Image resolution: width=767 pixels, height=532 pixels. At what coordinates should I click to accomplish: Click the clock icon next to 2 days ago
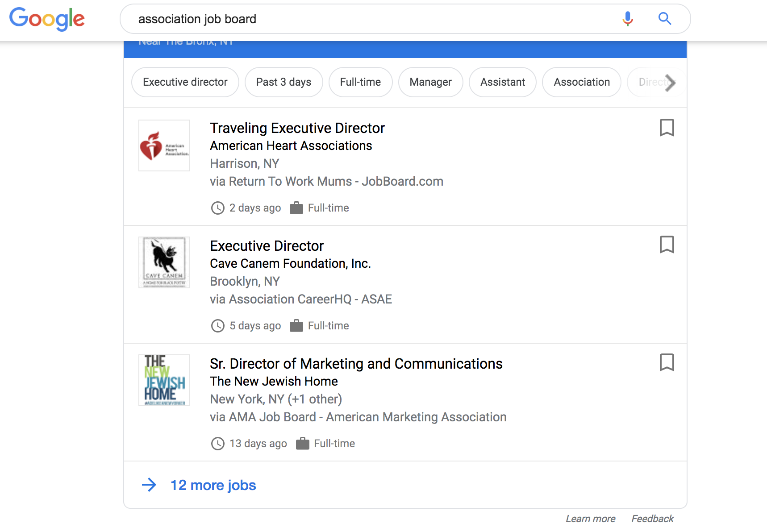[x=217, y=208]
